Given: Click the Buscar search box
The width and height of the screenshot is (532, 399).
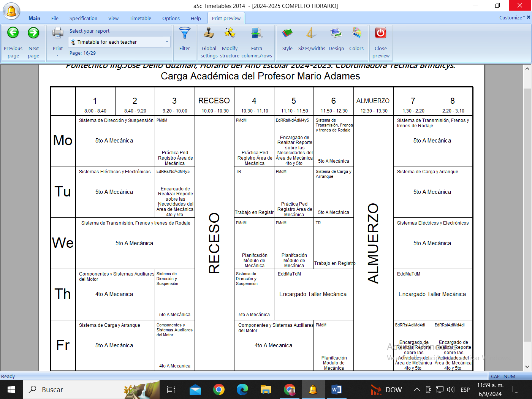Looking at the screenshot, I should (x=91, y=389).
